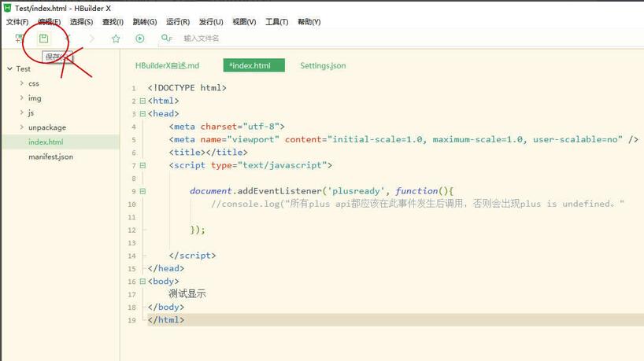Screen dimensions: 644x361
Task: Collapse the Test project root folder
Action: click(x=9, y=68)
